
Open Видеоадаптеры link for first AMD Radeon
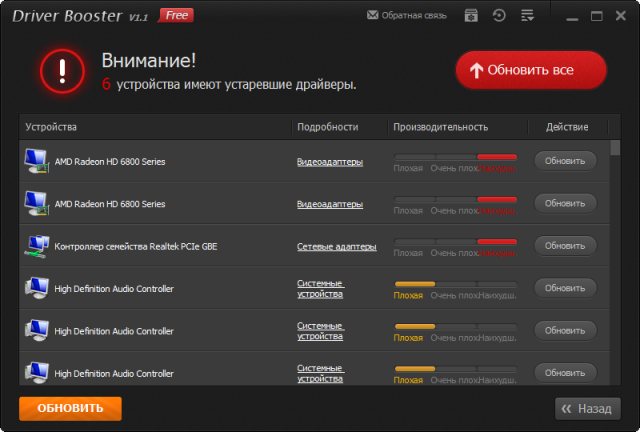tap(329, 161)
